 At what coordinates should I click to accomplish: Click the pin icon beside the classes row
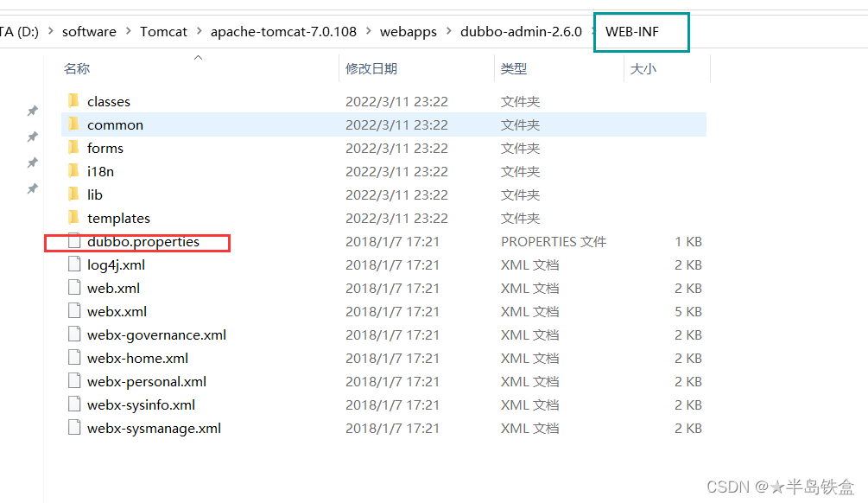tap(33, 111)
